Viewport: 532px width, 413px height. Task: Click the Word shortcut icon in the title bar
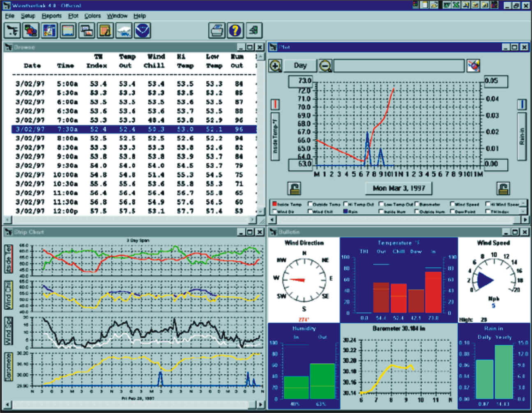(x=446, y=5)
